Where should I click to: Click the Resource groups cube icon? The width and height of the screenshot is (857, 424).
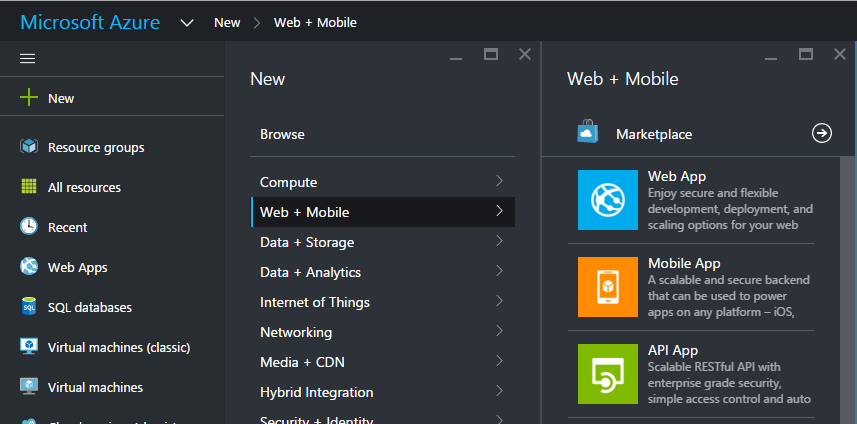click(28, 146)
